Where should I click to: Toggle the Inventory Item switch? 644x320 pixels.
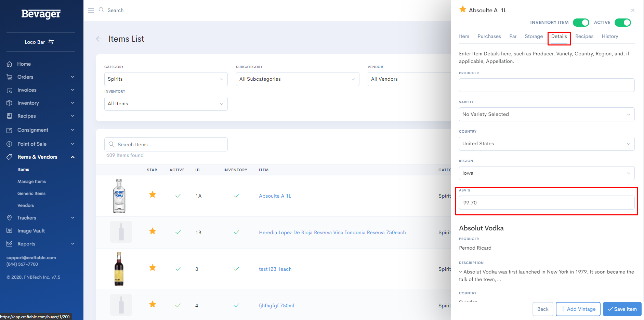[x=581, y=23]
